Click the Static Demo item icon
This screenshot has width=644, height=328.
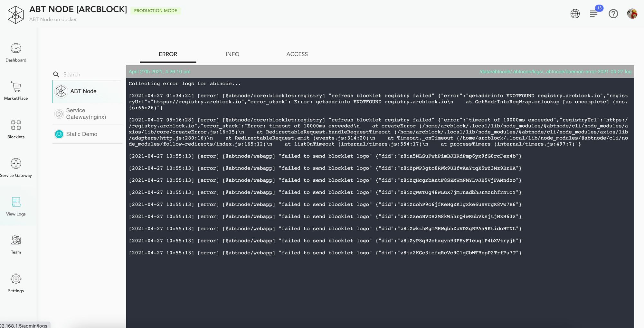click(x=59, y=134)
